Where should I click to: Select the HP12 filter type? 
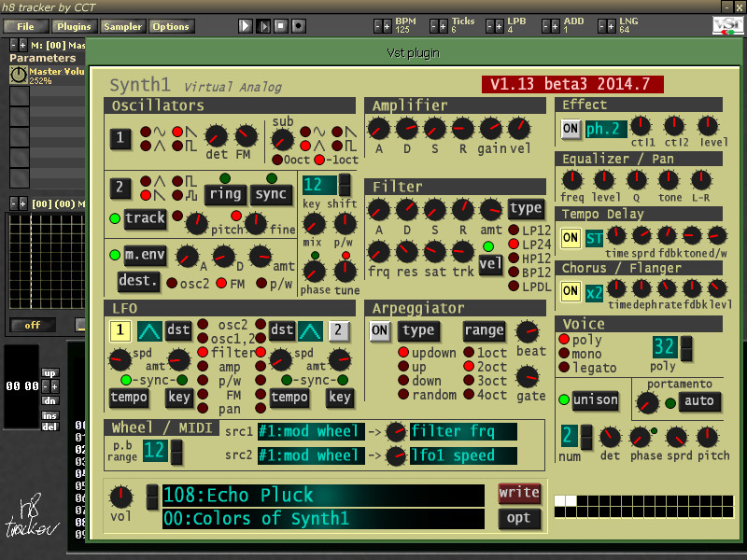click(514, 259)
